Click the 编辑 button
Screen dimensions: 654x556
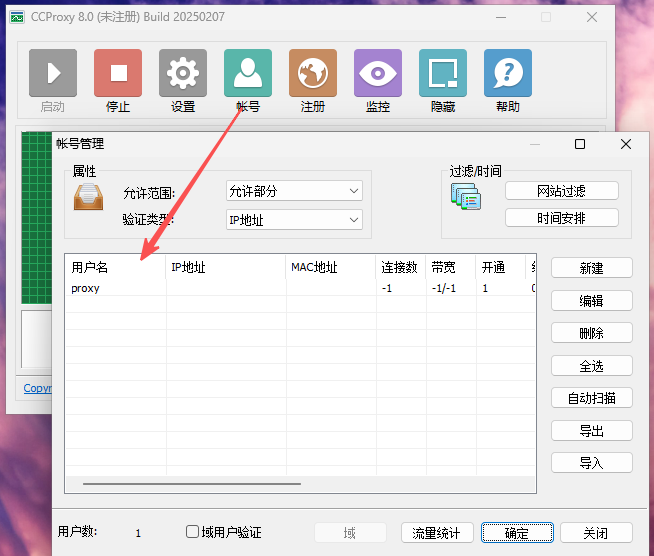point(591,300)
